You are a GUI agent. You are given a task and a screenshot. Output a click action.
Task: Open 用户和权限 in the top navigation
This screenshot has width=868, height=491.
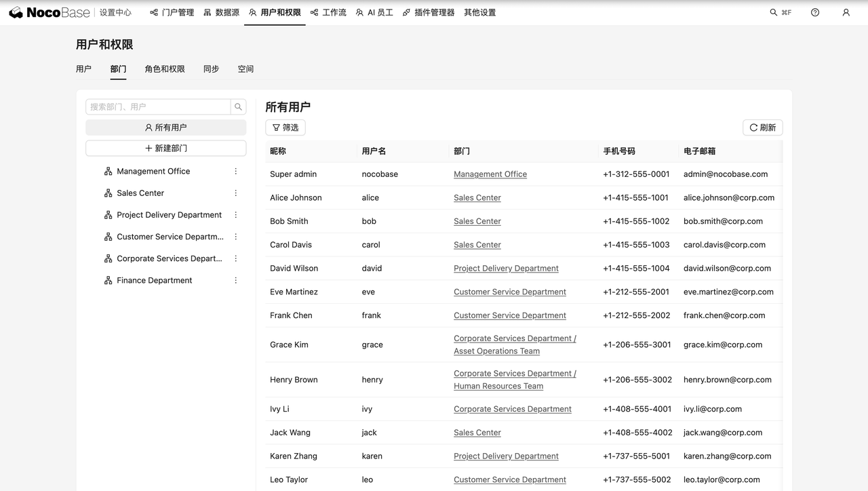point(275,12)
